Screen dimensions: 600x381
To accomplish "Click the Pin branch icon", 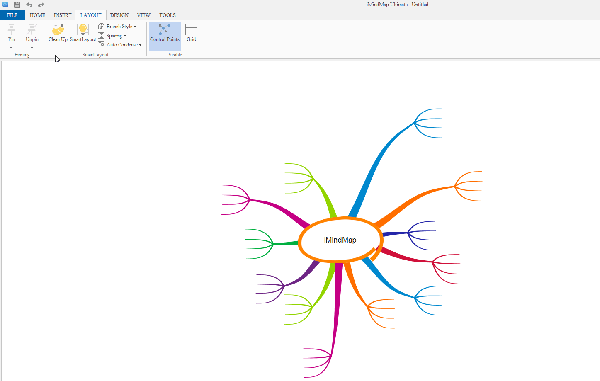I will coord(11,29).
